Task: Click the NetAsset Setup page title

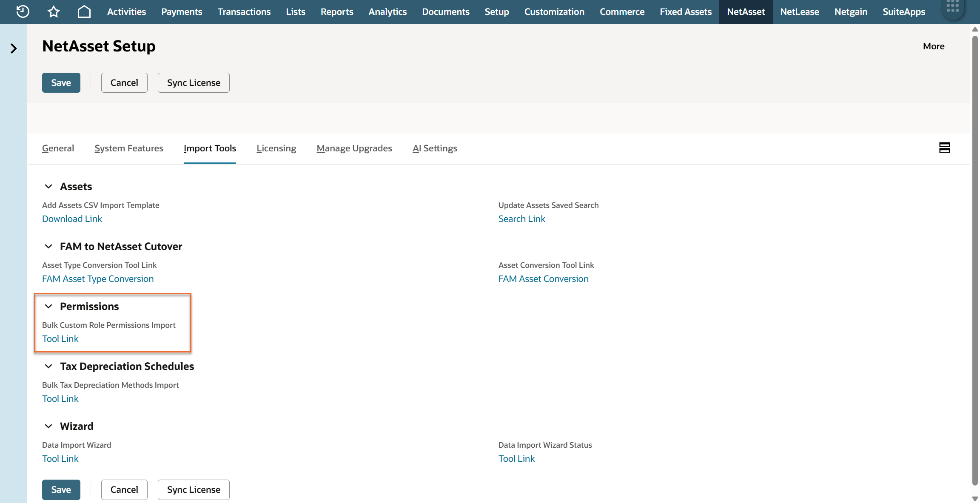Action: 99,46
